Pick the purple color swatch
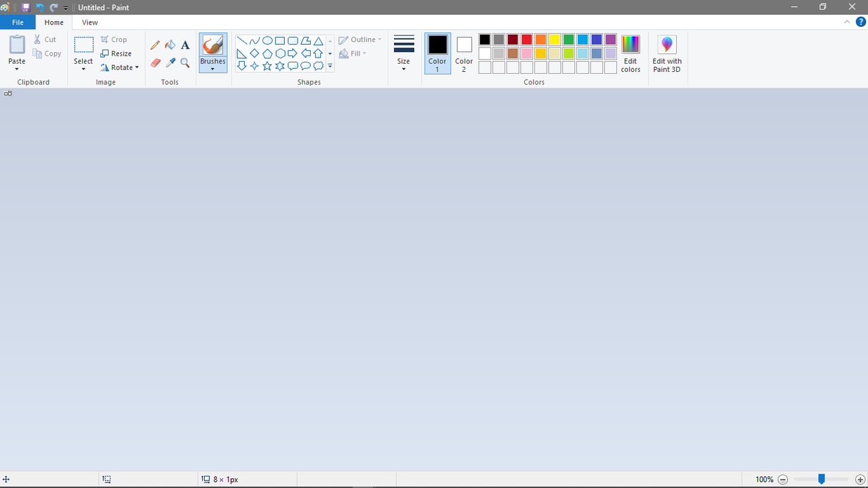868x488 pixels. tap(610, 40)
